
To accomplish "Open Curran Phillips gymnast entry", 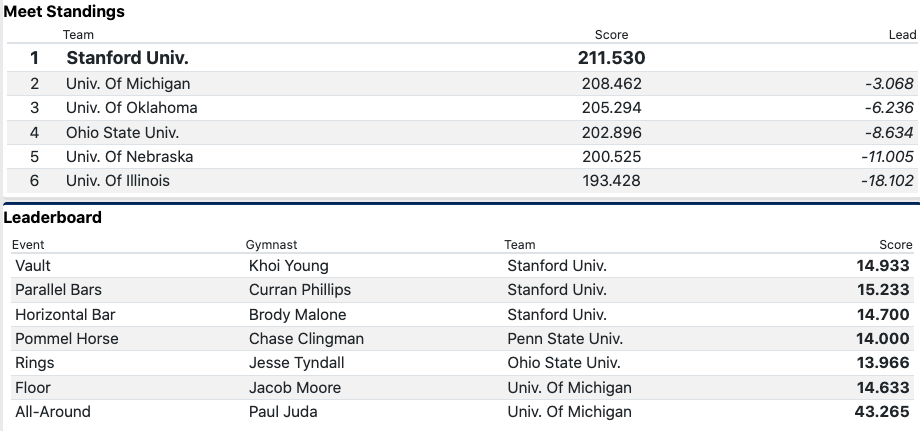I will (x=300, y=290).
